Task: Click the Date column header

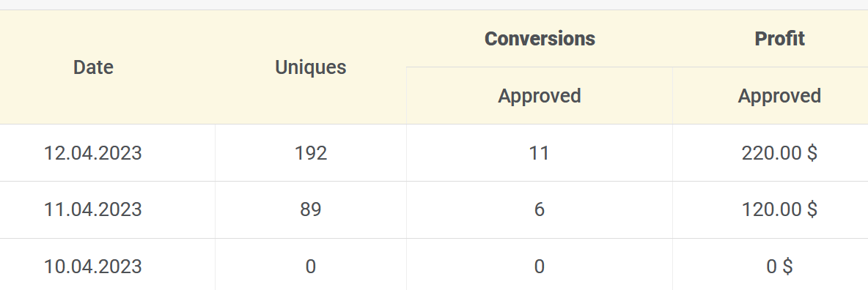Action: [93, 67]
